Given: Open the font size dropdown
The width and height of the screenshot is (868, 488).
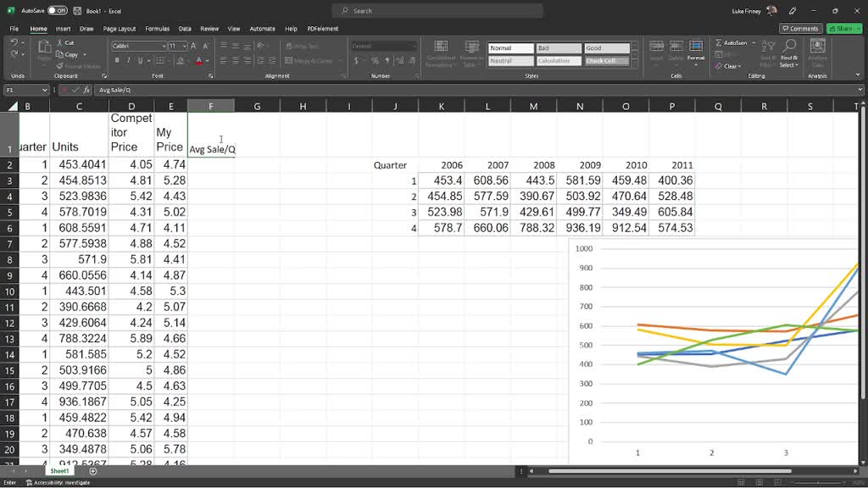Looking at the screenshot, I should coord(185,44).
